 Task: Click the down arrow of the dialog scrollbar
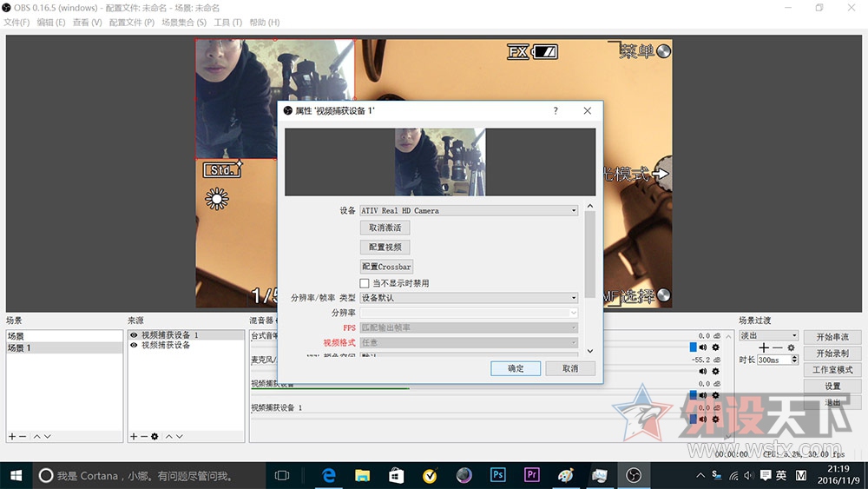590,351
